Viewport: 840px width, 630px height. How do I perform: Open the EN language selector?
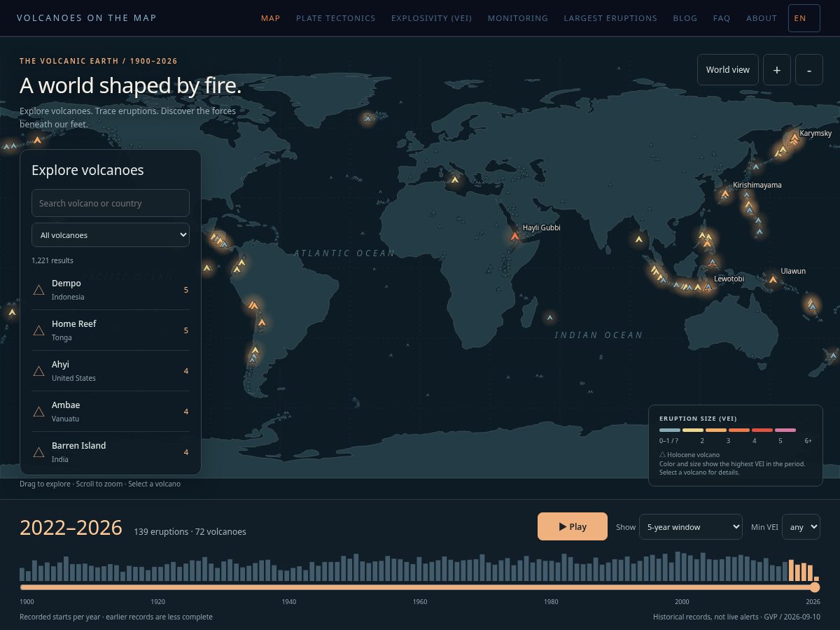(x=804, y=18)
